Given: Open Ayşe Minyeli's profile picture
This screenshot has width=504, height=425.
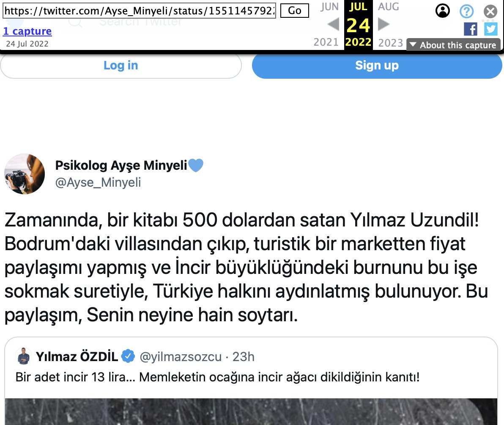Looking at the screenshot, I should [25, 174].
